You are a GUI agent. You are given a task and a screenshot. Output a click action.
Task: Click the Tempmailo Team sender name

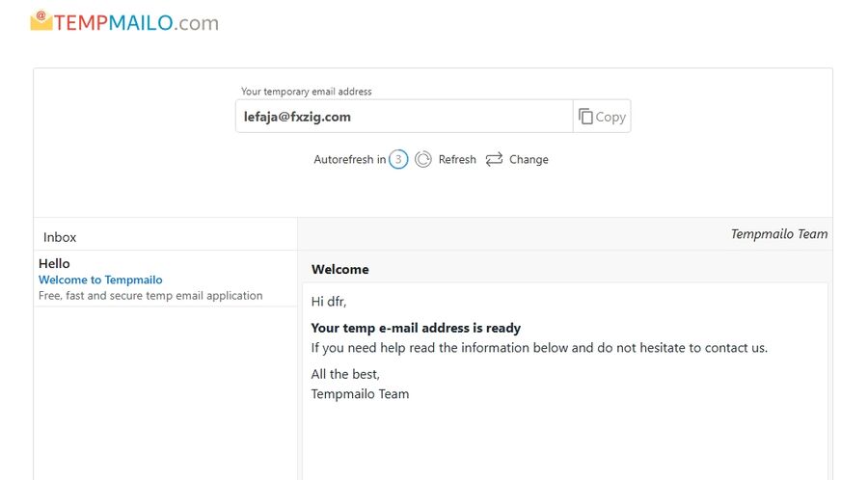tap(779, 234)
